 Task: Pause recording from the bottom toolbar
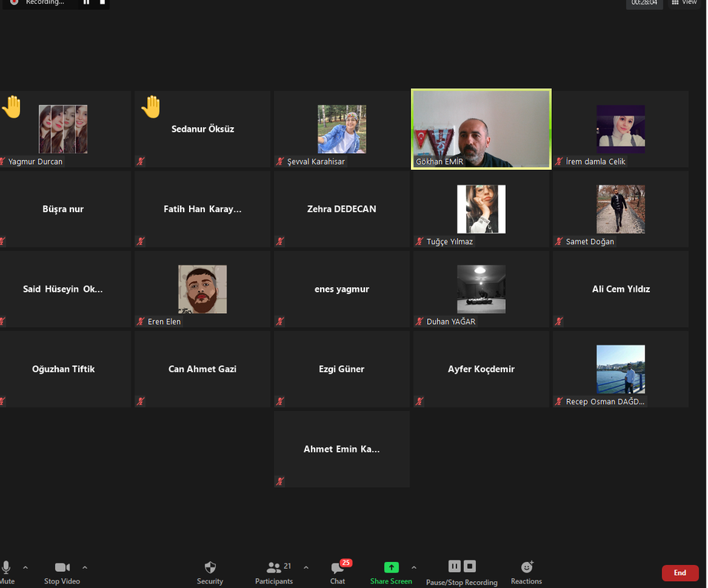tap(455, 567)
